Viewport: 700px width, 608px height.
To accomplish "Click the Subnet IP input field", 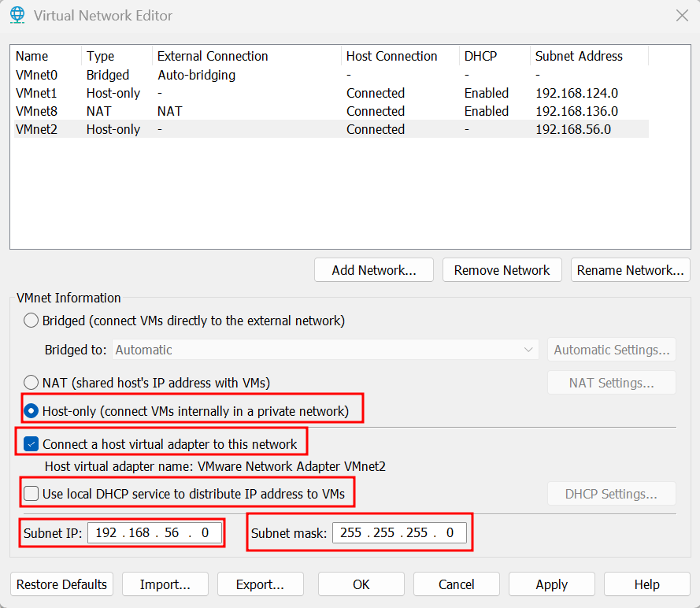I will tap(154, 532).
